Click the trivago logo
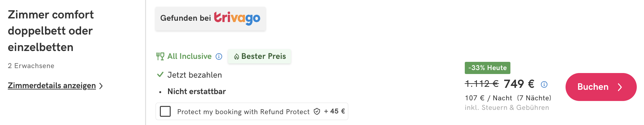The image size is (644, 125). 237,18
